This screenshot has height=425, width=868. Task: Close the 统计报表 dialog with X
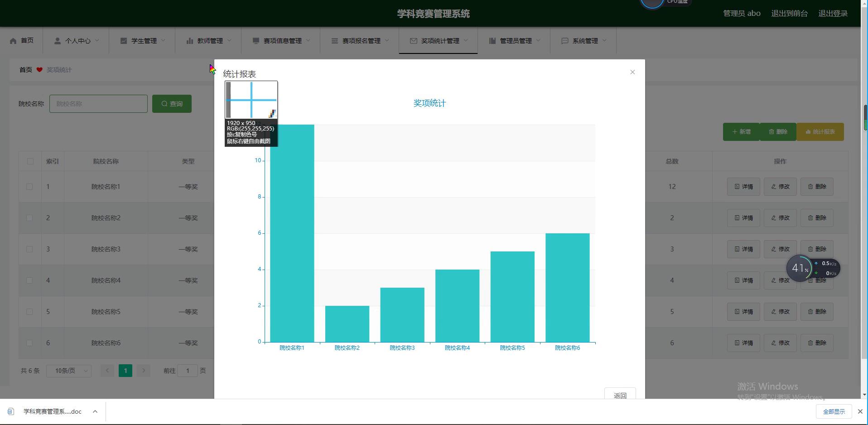pos(632,72)
